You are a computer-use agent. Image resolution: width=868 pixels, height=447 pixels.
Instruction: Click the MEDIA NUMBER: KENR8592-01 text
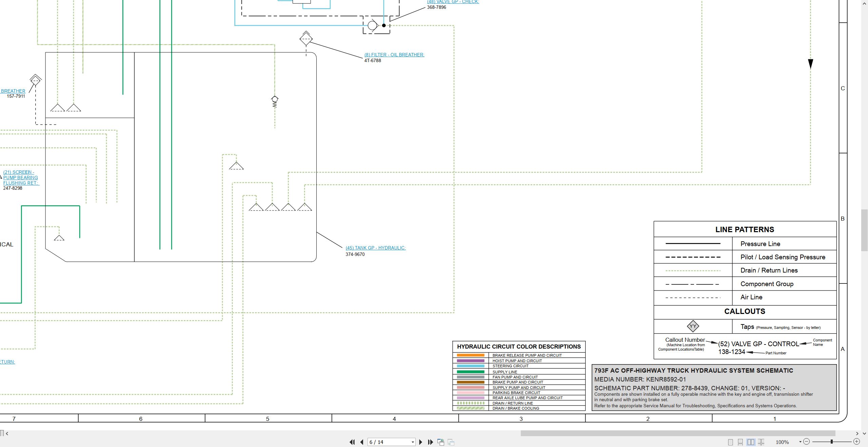click(x=640, y=379)
